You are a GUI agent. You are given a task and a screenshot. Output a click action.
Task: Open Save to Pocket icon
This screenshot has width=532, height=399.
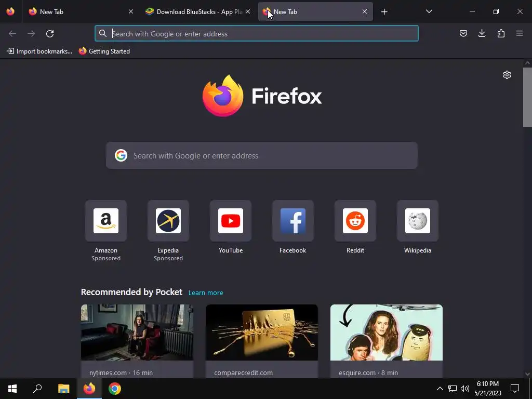(463, 33)
